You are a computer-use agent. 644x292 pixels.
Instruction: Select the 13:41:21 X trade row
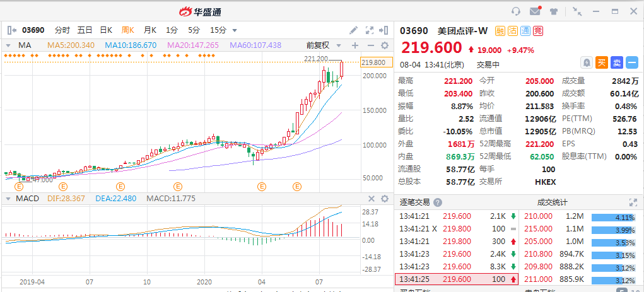(457, 228)
